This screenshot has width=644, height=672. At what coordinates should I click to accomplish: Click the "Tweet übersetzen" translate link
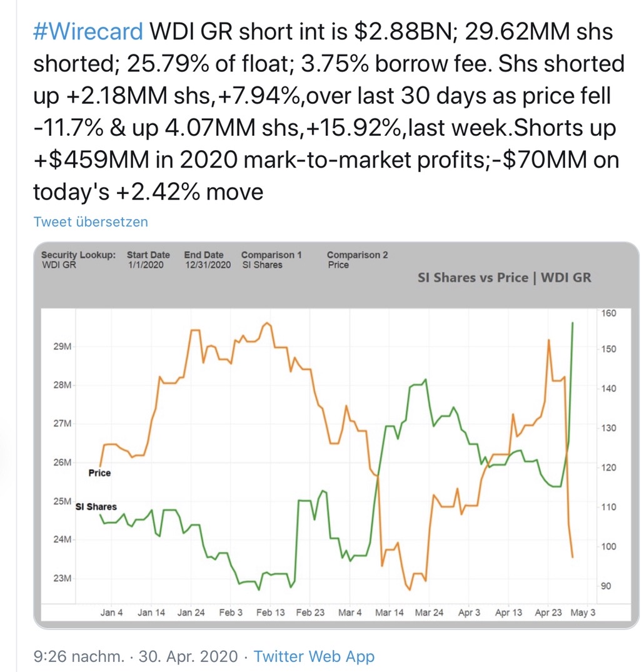click(x=91, y=221)
